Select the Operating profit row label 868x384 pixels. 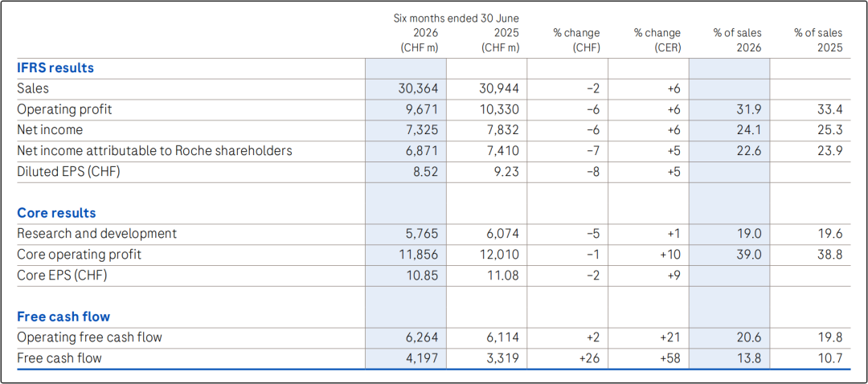tap(65, 109)
